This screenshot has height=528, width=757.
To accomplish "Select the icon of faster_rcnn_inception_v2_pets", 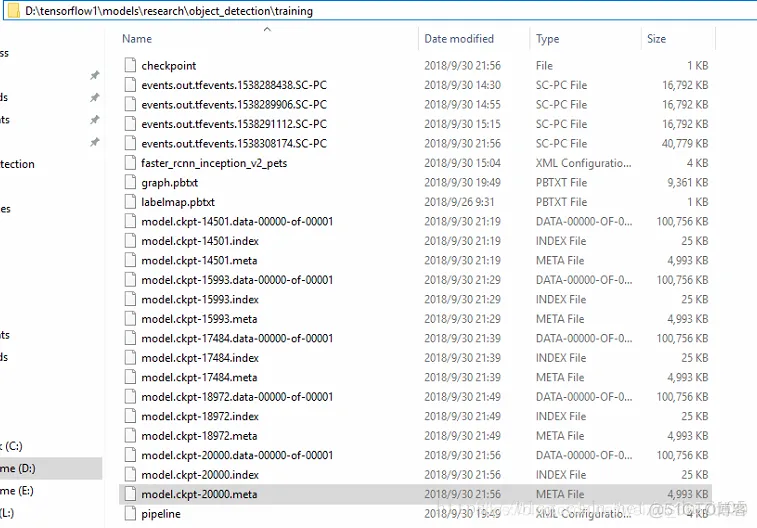I will click(x=130, y=163).
